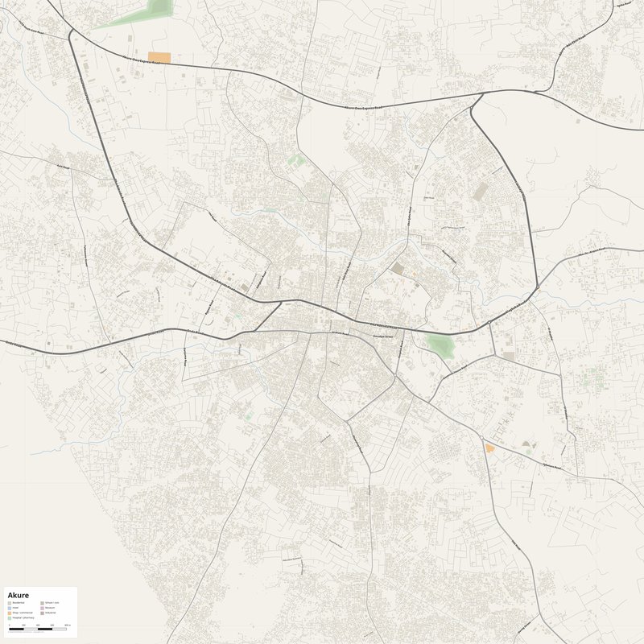Viewport: 644px width, 644px height.
Task: Click the large orange commercial block near expressway
Action: point(159,58)
